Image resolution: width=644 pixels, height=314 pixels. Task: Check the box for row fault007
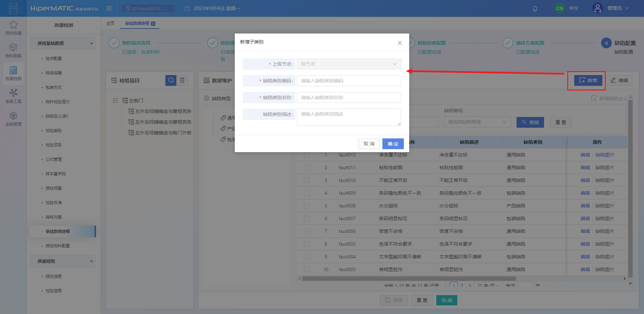pyautogui.click(x=307, y=218)
